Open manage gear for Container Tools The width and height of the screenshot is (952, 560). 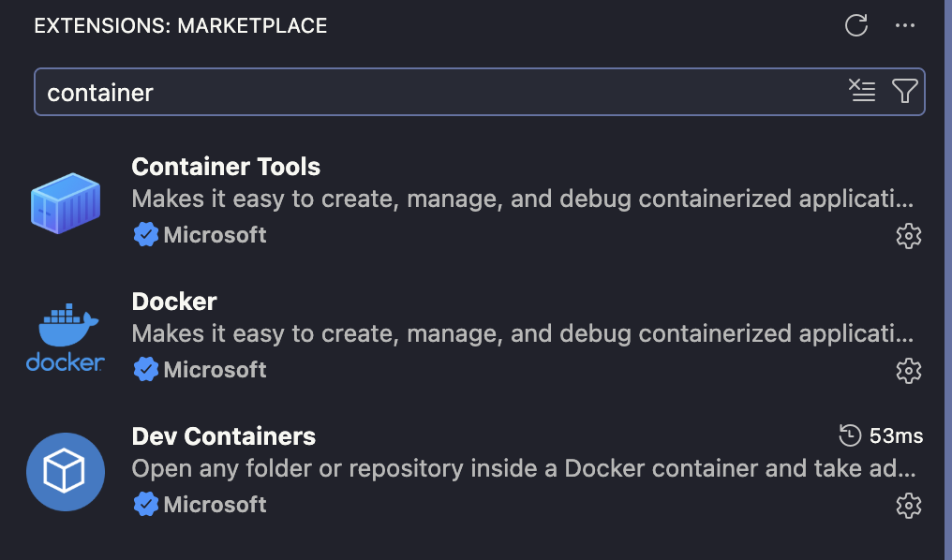[x=908, y=236]
